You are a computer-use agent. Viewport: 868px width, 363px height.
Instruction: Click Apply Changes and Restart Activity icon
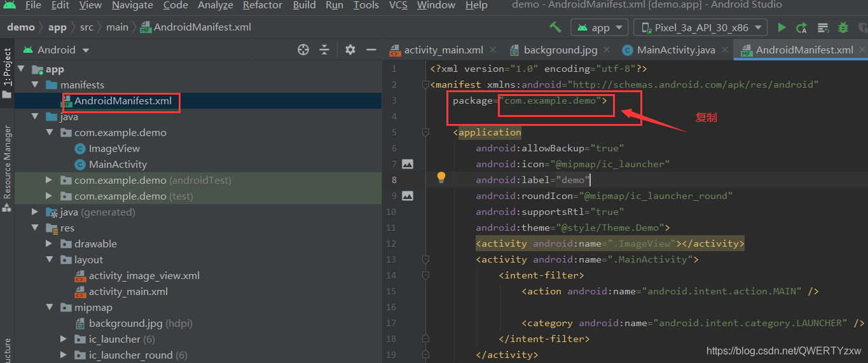802,27
